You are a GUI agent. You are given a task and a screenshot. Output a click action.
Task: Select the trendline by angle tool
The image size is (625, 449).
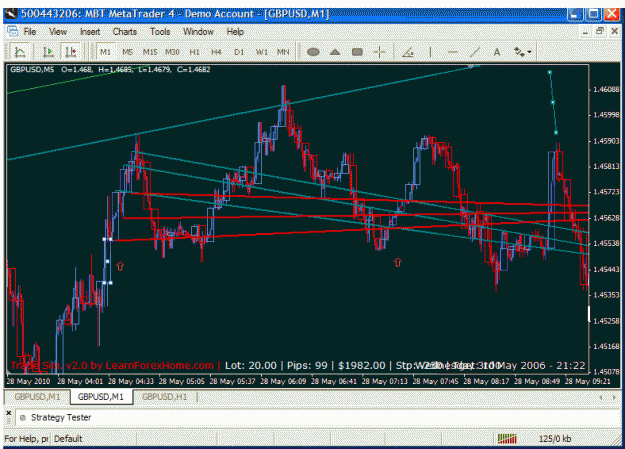[408, 52]
